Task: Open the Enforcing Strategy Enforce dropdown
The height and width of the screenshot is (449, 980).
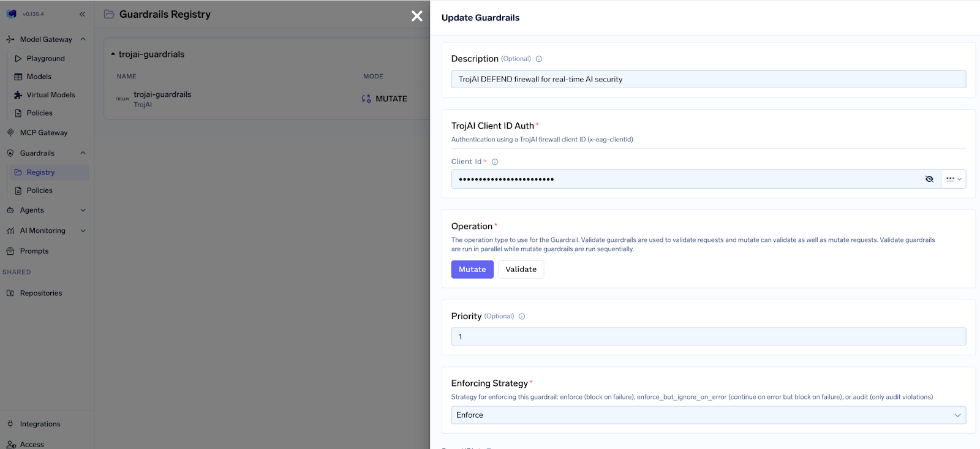Action: [709, 415]
